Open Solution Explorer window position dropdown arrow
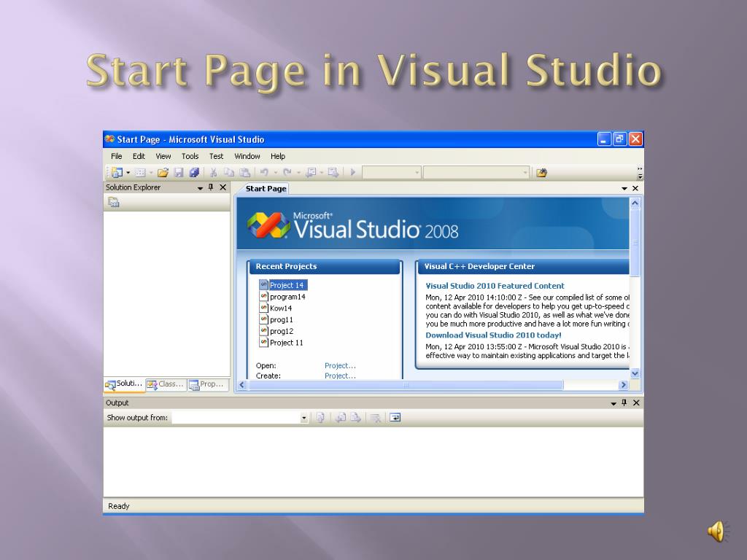Image resolution: width=747 pixels, height=560 pixels. point(200,188)
